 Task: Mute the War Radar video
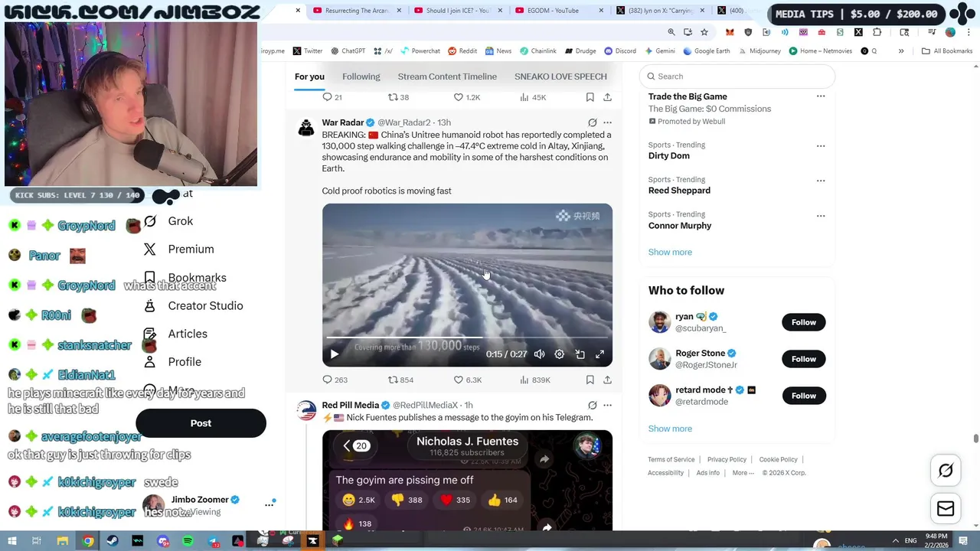coord(539,354)
